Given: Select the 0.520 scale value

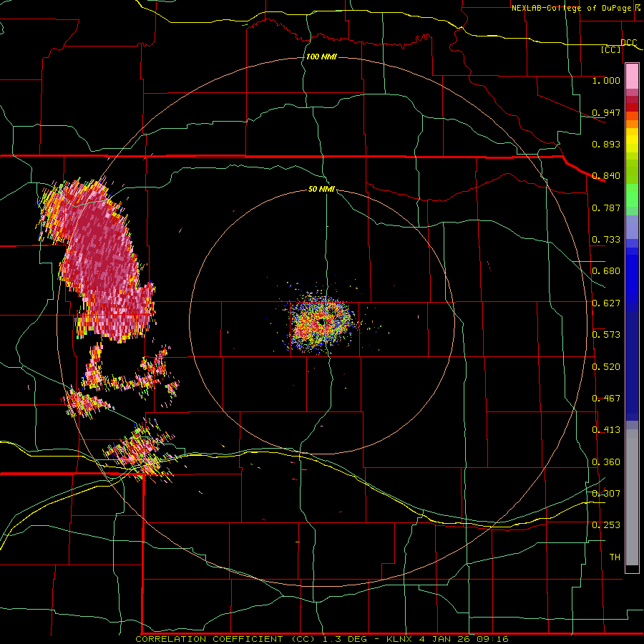Looking at the screenshot, I should pos(606,367).
